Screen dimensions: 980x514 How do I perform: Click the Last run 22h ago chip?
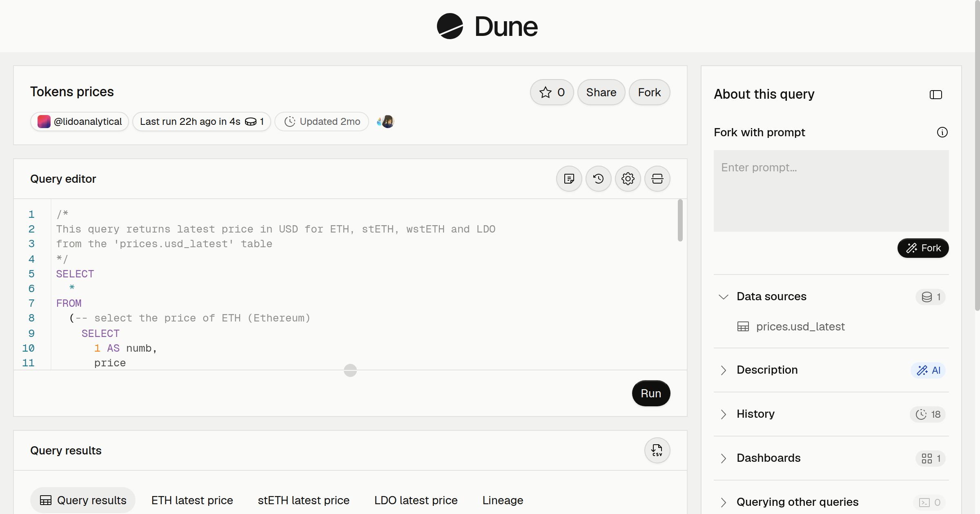[202, 122]
